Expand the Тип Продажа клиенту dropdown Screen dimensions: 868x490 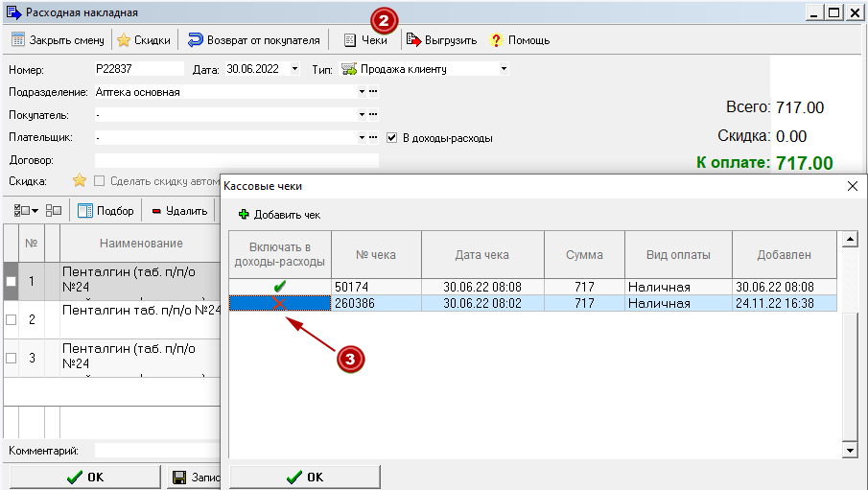[x=504, y=69]
